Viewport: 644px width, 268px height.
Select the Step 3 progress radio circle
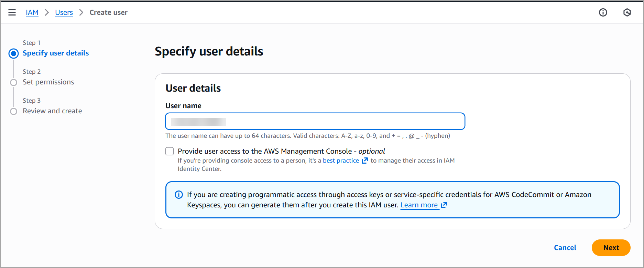(13, 111)
